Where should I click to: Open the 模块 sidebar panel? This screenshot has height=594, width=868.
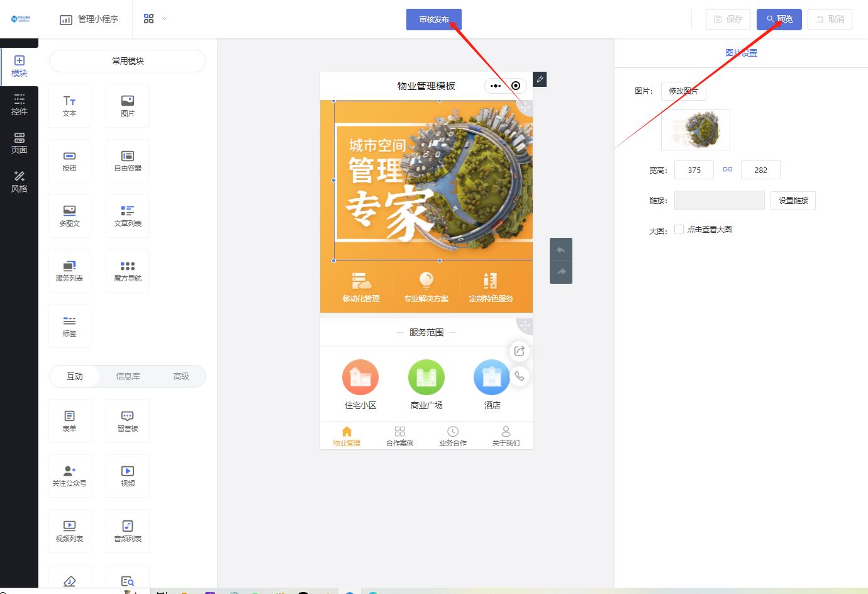(19, 66)
